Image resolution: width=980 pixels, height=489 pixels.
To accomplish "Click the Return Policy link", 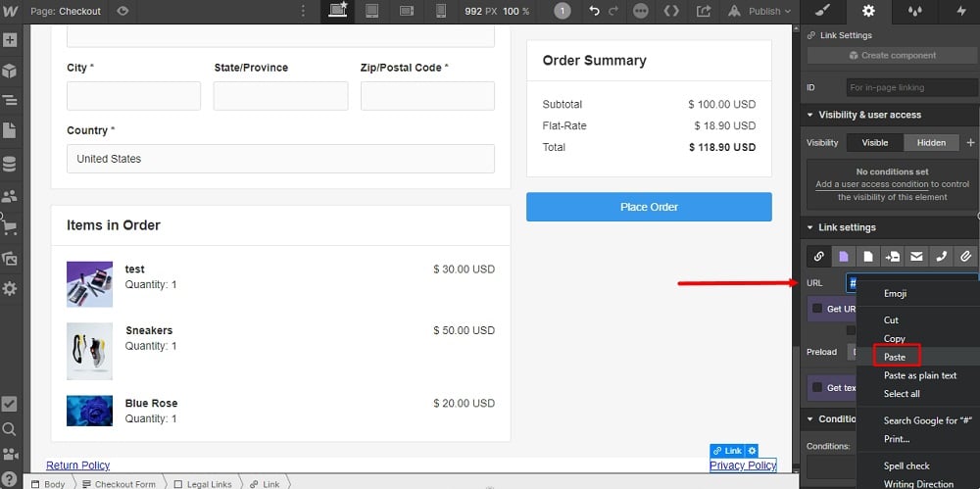I will click(78, 465).
